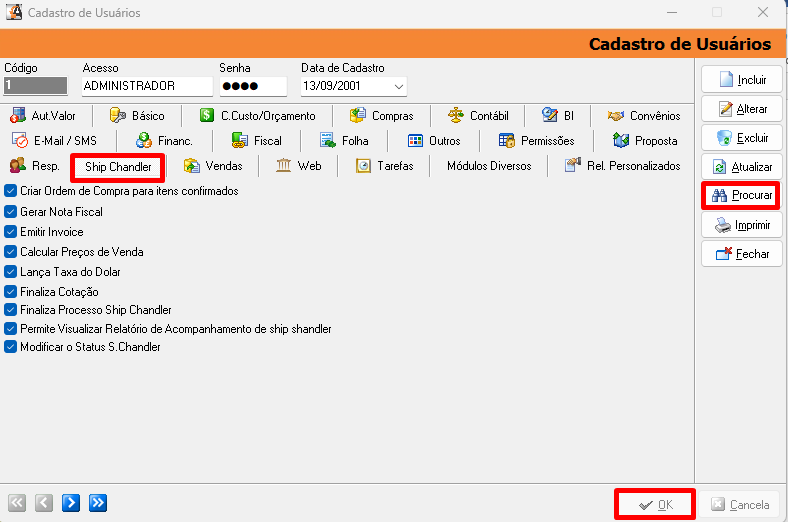
Task: Open the Aut.Valor tab
Action: (x=43, y=116)
